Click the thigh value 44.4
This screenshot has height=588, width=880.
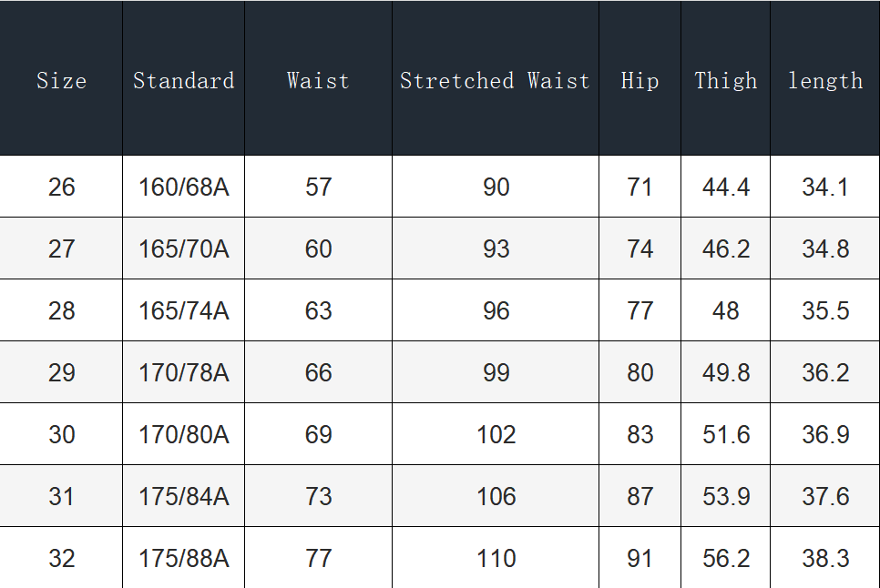[x=725, y=188]
